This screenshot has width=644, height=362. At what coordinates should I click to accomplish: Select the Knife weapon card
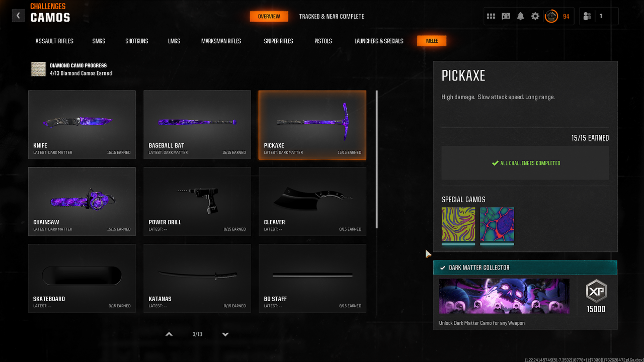pos(82,125)
